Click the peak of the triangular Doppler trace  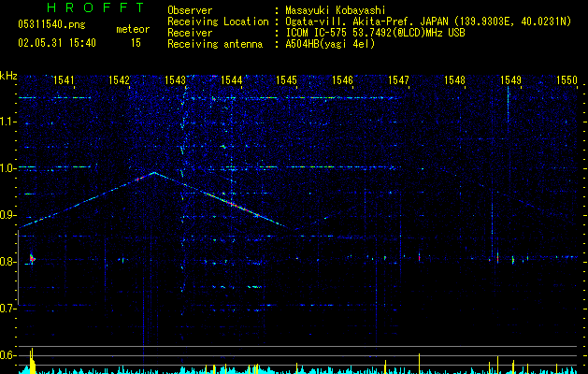(153, 173)
